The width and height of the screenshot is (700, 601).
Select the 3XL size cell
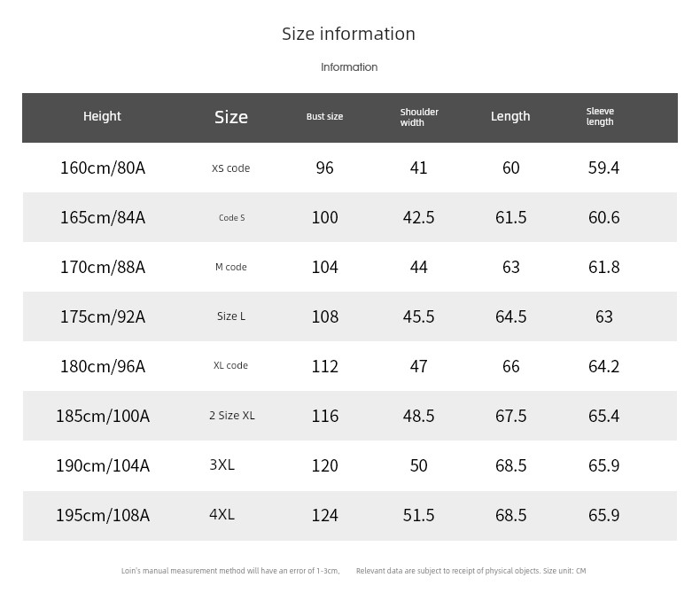(x=222, y=465)
